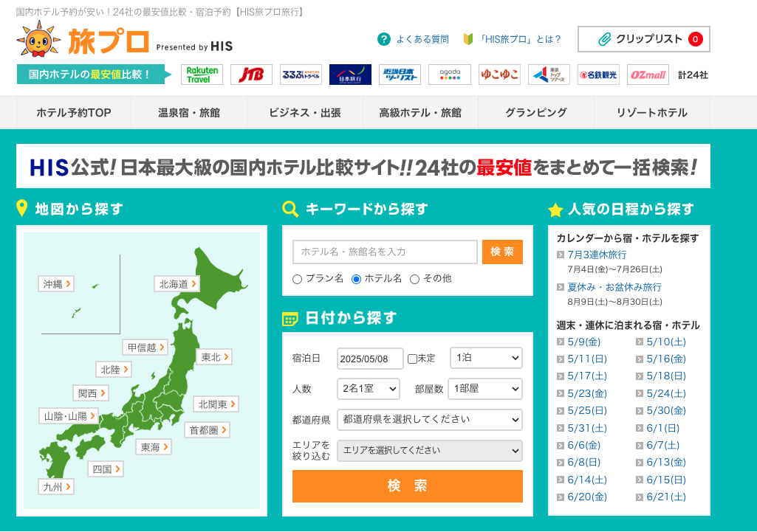Open the クリップリスト button

pos(644,39)
